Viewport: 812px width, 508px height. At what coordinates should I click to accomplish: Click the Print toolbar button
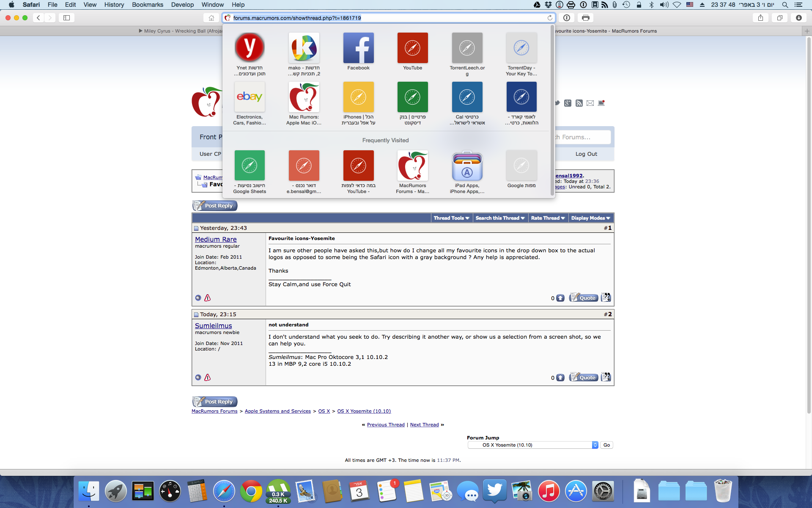(x=585, y=18)
